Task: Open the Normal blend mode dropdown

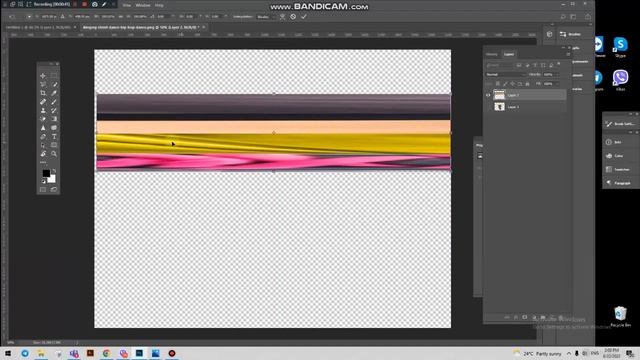Action: tap(506, 75)
